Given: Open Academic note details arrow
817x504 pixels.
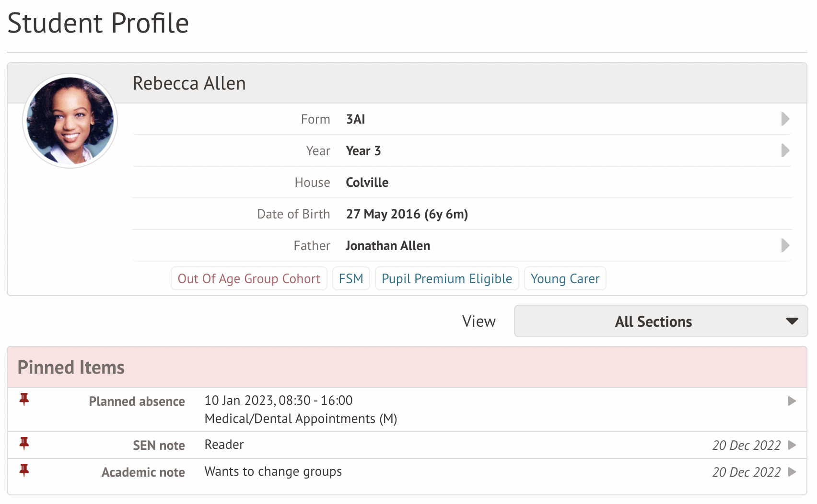Looking at the screenshot, I should tap(792, 472).
